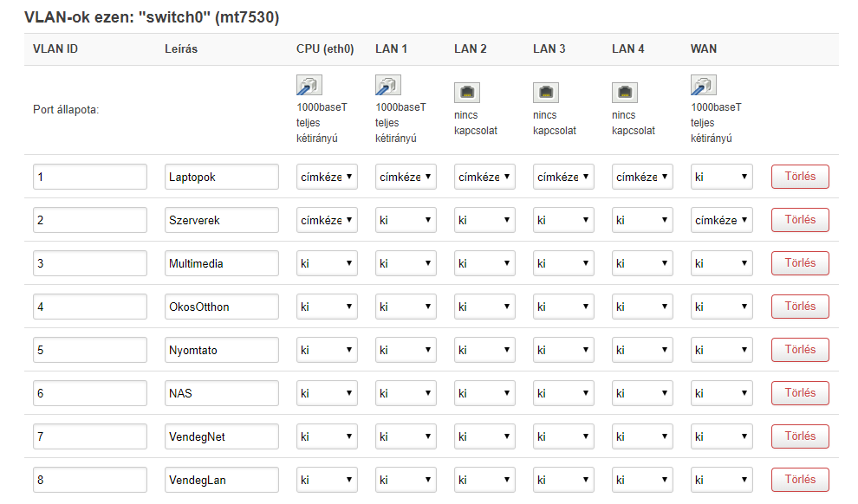Open LAN 1 dropdown for Multimedia VLAN
Image resolution: width=858 pixels, height=504 pixels.
406,263
